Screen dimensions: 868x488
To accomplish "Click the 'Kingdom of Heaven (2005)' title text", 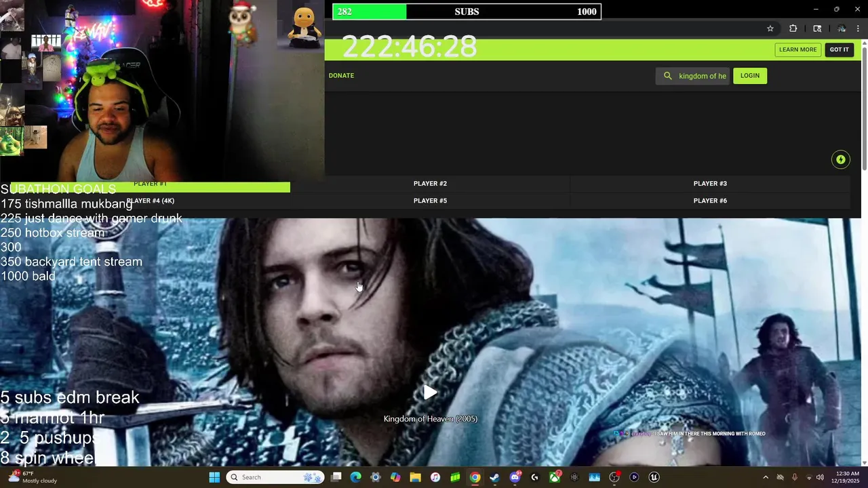I will [431, 419].
